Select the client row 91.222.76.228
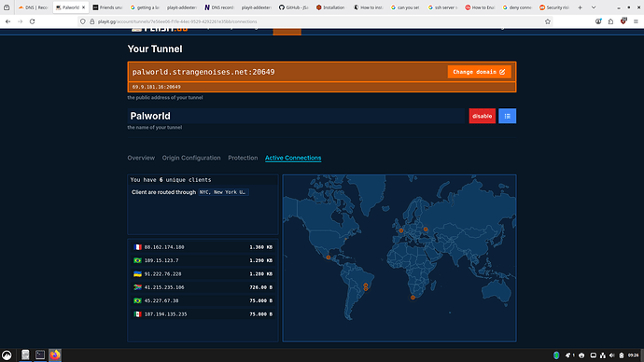The height and width of the screenshot is (362, 644). [x=203, y=273]
